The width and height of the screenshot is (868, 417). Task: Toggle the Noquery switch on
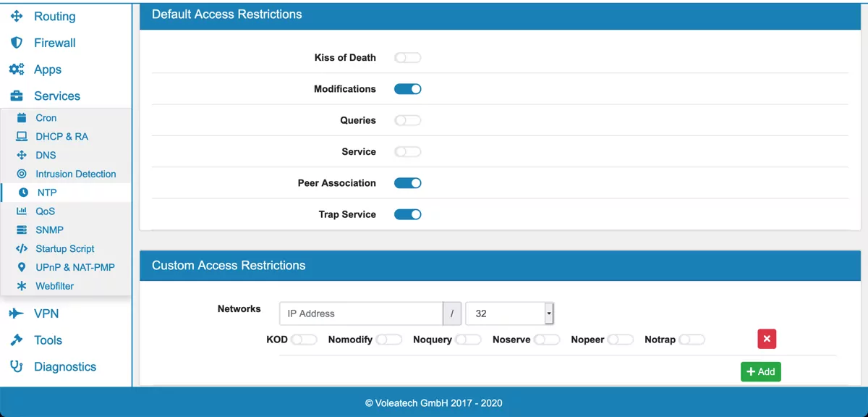coord(468,340)
